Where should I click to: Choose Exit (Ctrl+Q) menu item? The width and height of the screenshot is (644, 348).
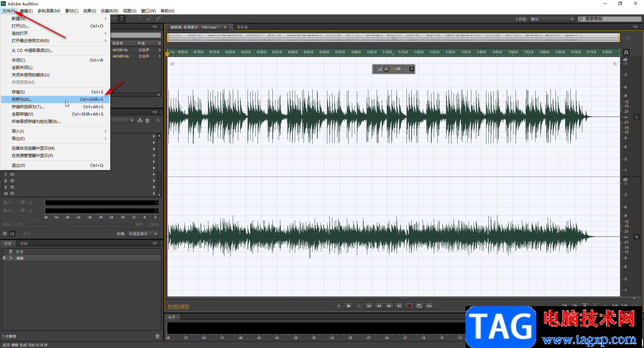pyautogui.click(x=55, y=165)
